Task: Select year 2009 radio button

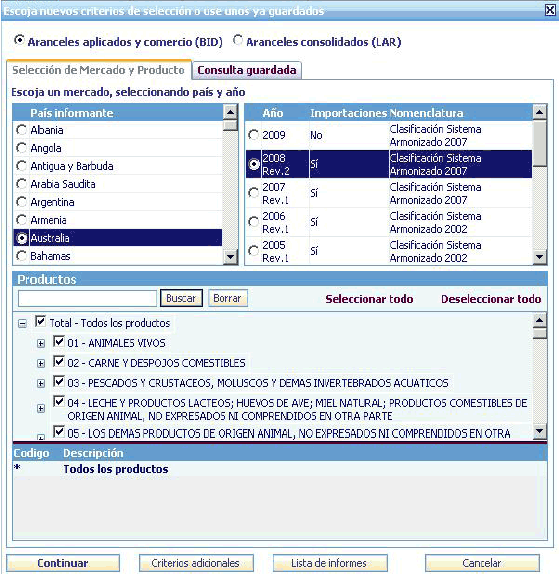Action: [x=253, y=135]
